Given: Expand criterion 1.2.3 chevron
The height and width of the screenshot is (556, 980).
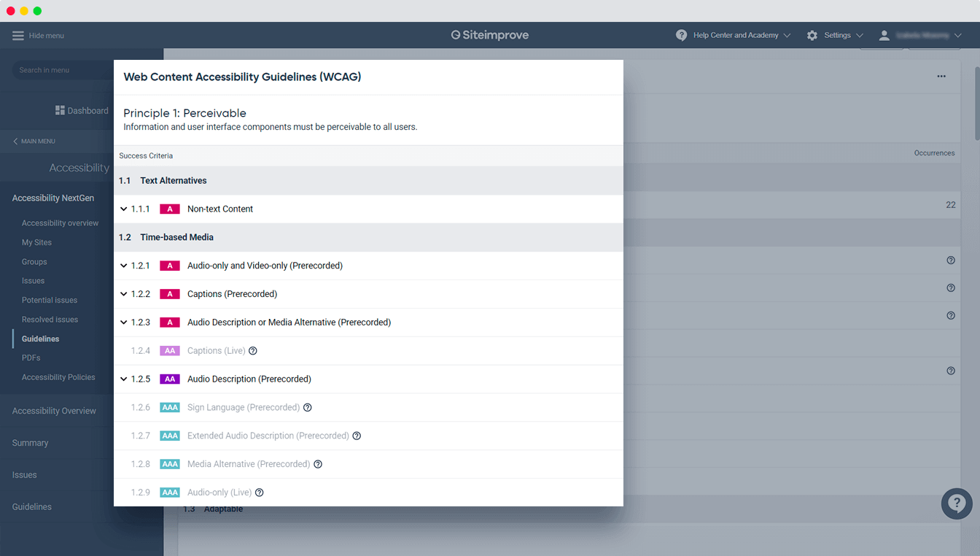Looking at the screenshot, I should tap(124, 323).
